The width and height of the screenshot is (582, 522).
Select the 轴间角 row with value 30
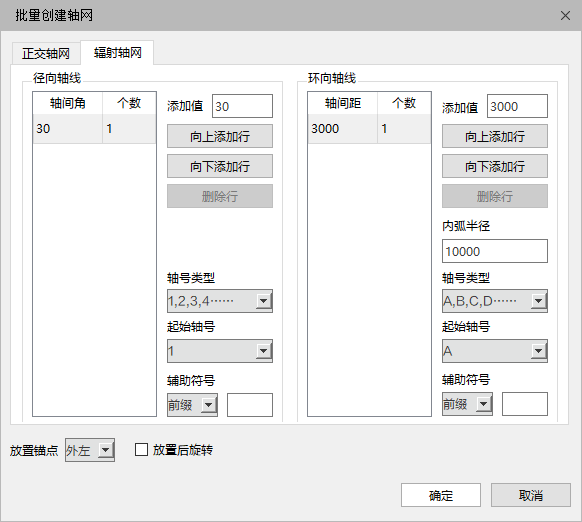(x=94, y=128)
